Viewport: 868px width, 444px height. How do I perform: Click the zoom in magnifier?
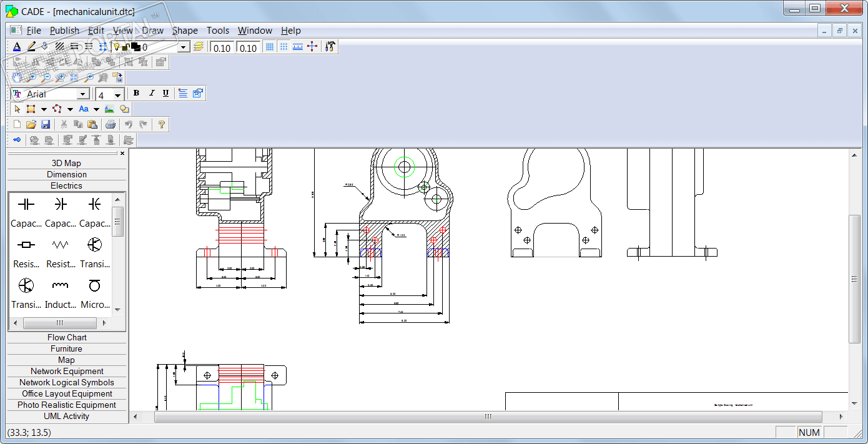pyautogui.click(x=31, y=77)
